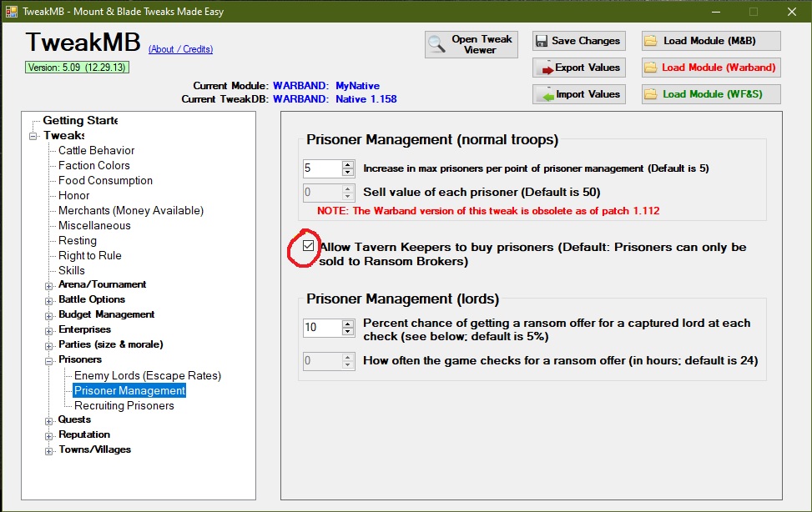
Task: Click the Open Tweak Viewer label
Action: pyautogui.click(x=482, y=44)
